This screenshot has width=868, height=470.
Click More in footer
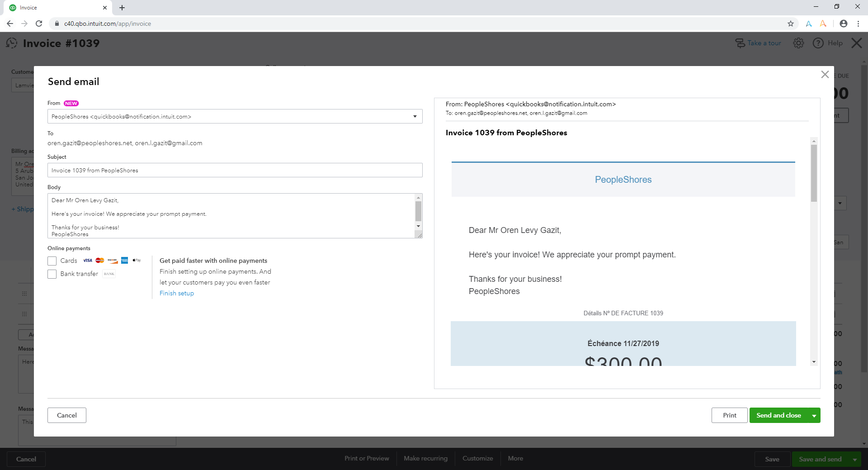coord(515,458)
